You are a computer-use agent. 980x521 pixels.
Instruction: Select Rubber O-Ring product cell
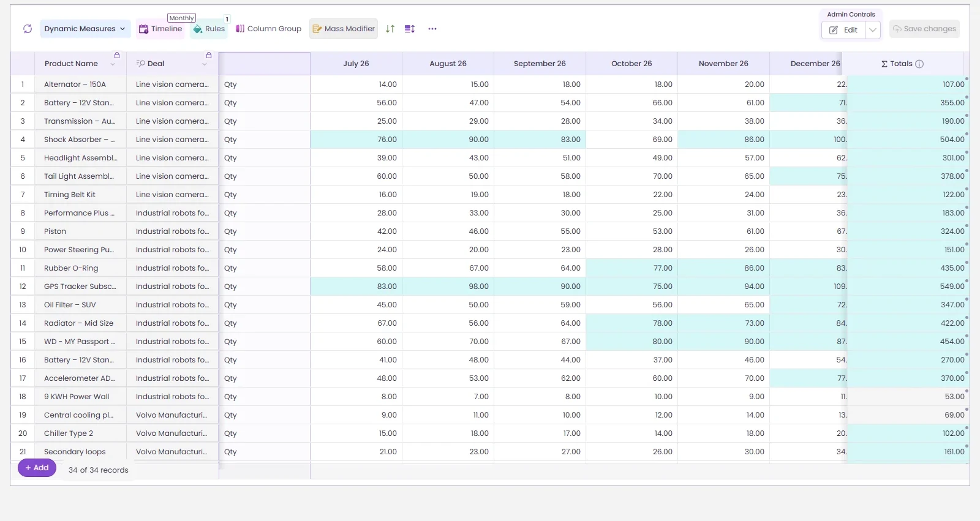point(81,268)
